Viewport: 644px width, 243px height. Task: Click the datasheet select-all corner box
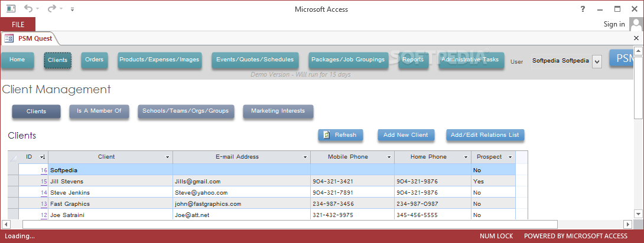pos(13,157)
